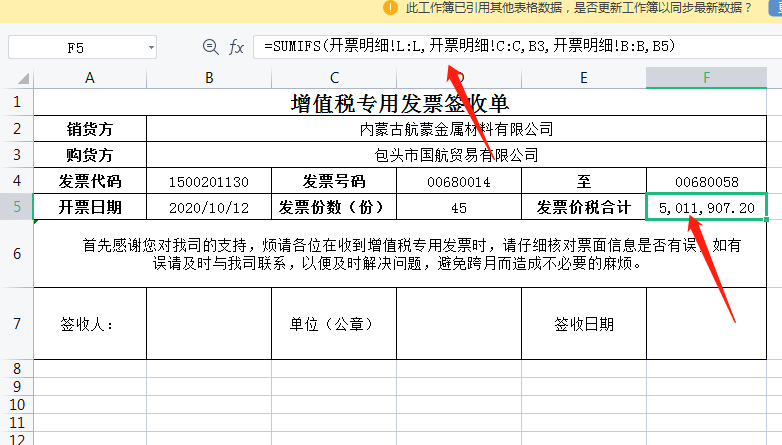Select row 10 header
The image size is (782, 445).
coord(16,405)
